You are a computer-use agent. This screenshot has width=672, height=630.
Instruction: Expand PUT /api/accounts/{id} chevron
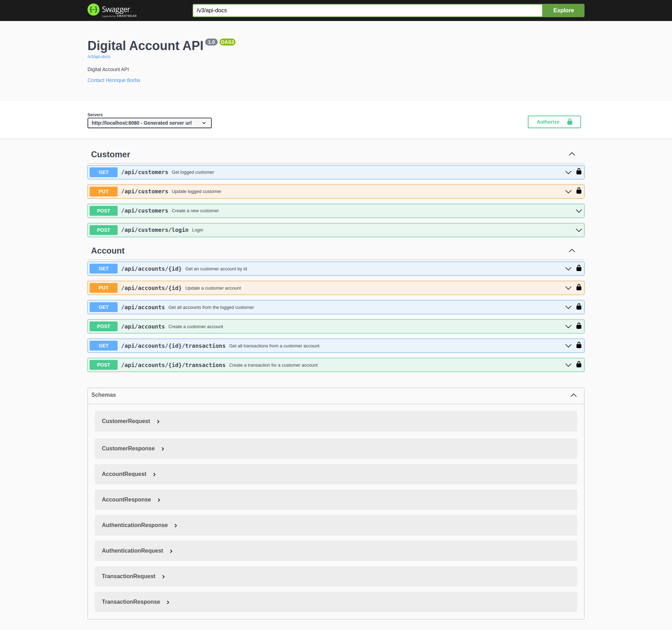pyautogui.click(x=568, y=288)
